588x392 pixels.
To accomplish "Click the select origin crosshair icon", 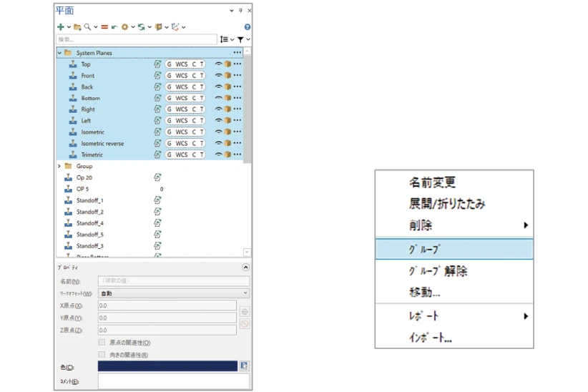I will pos(245,312).
